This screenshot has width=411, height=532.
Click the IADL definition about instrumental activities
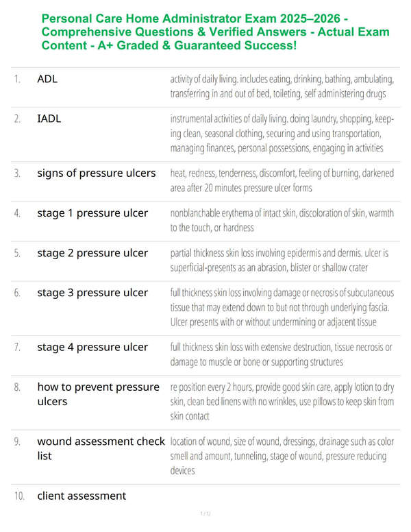tap(282, 134)
